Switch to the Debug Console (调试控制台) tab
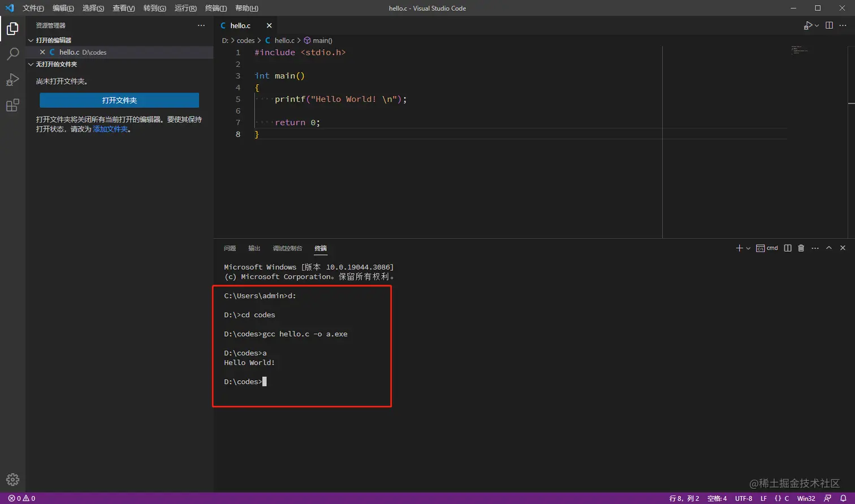The height and width of the screenshot is (504, 855). click(x=287, y=248)
